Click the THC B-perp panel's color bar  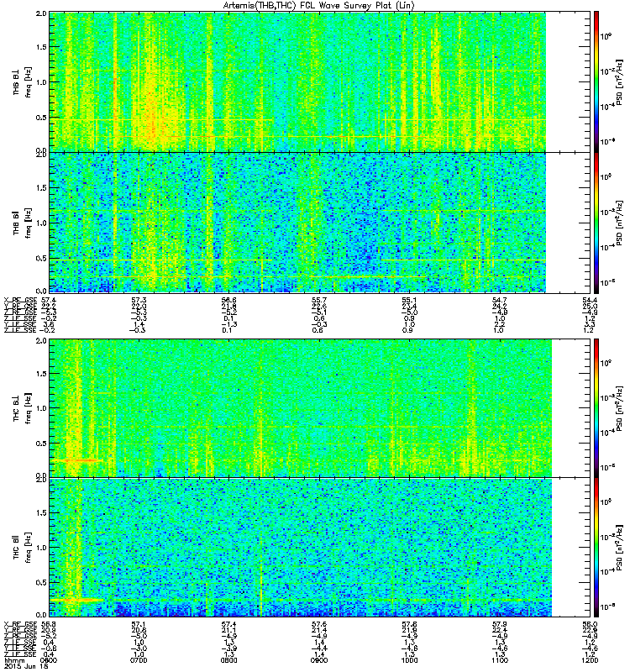(596, 407)
